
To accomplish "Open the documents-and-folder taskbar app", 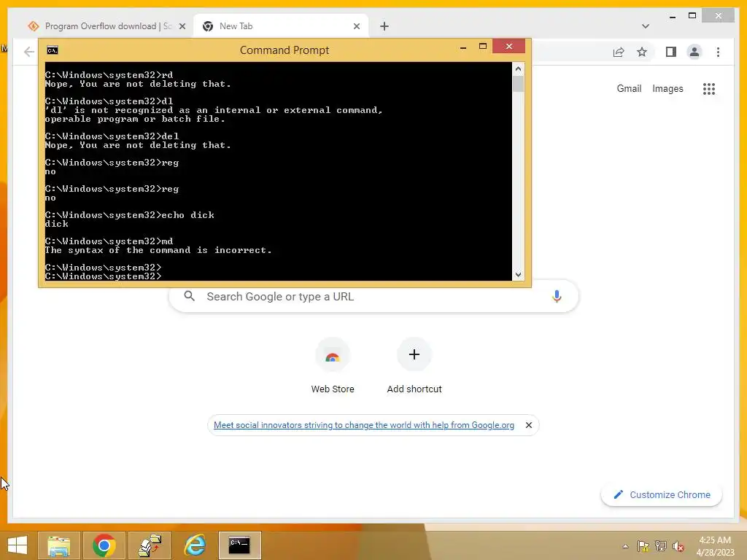I will click(x=149, y=545).
